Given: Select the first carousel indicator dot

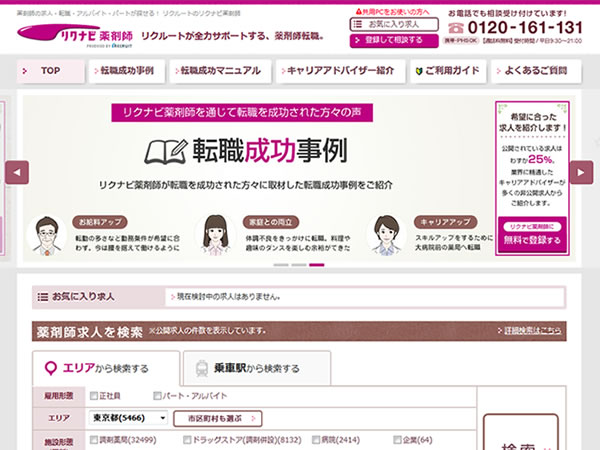Looking at the screenshot, I should [281, 265].
